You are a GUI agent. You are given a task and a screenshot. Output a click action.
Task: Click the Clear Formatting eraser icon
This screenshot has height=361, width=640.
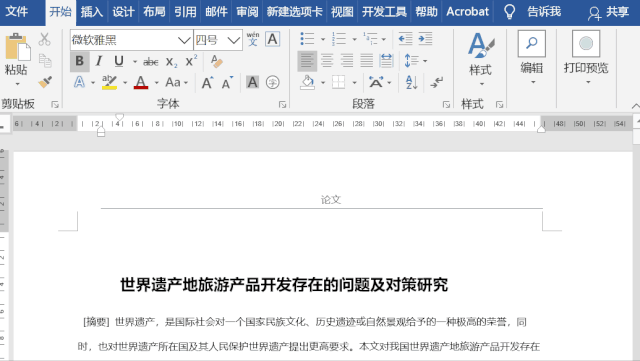point(216,62)
